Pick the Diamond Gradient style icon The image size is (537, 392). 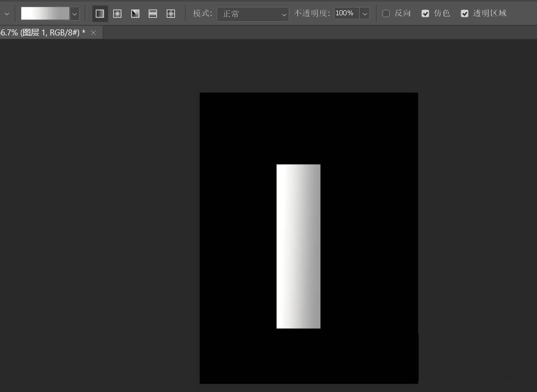pos(171,14)
